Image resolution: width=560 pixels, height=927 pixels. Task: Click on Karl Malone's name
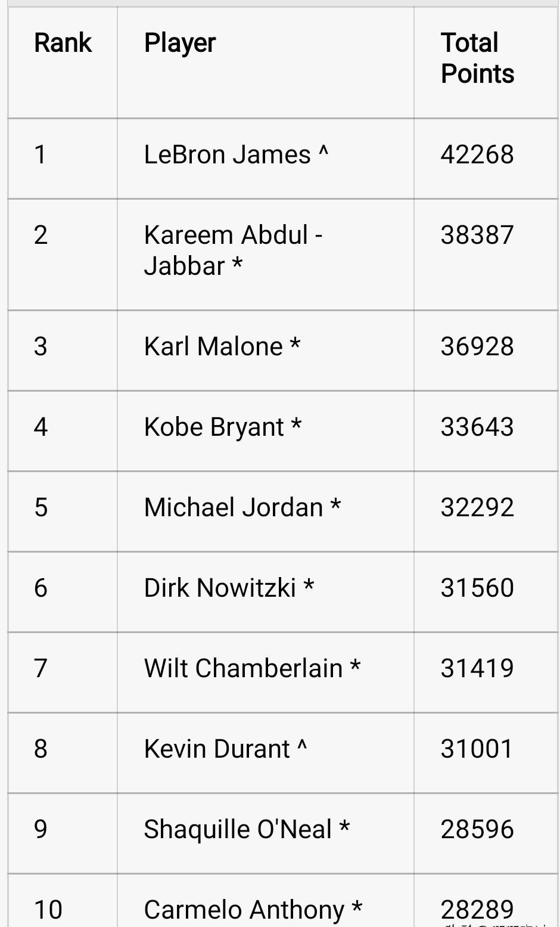coord(213,346)
